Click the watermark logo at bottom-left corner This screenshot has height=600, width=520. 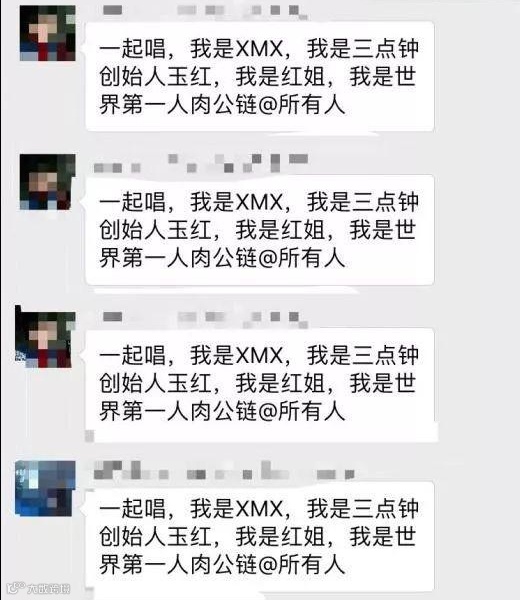click(38, 587)
